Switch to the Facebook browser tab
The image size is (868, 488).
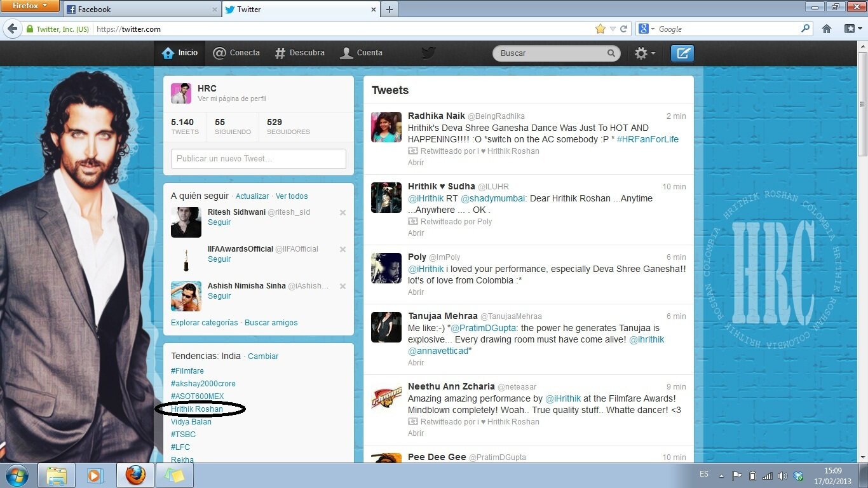(x=142, y=10)
